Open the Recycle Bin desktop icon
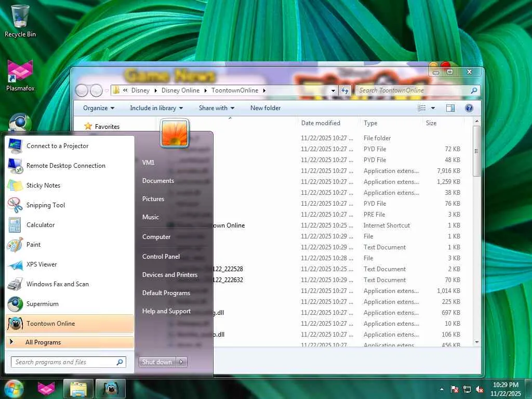Viewport: 532px width, 399px height. 20,20
